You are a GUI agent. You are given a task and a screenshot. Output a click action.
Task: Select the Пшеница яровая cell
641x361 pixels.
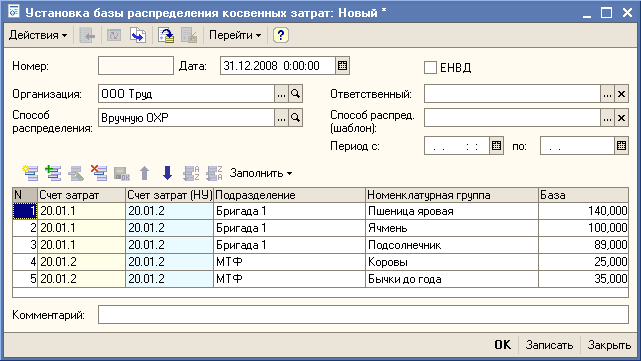452,211
